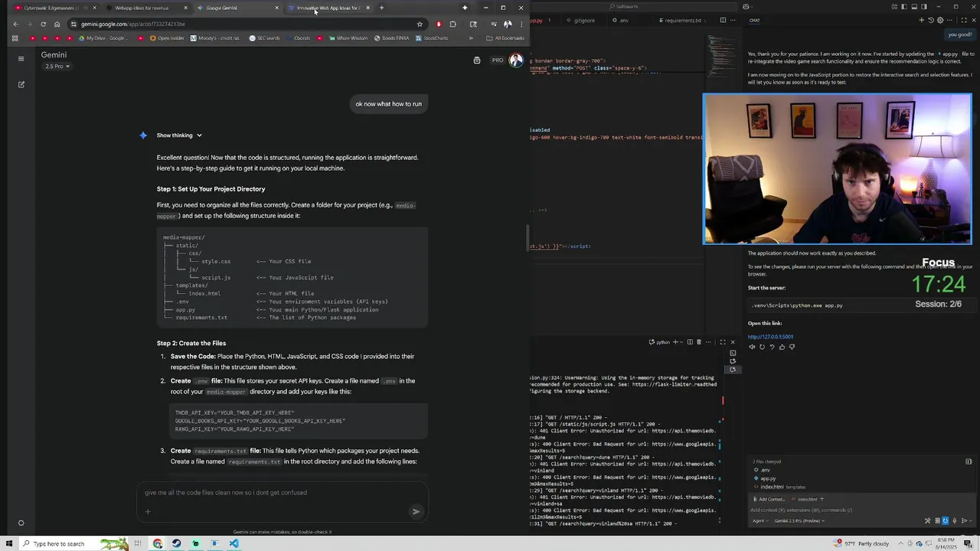
Task: Click the Add Context button in chat
Action: (x=769, y=499)
